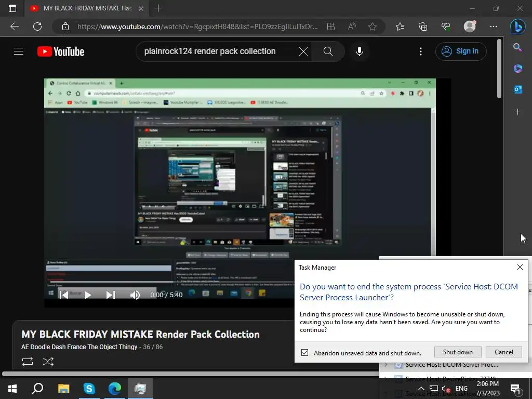Start voice search with microphone

[360, 51]
